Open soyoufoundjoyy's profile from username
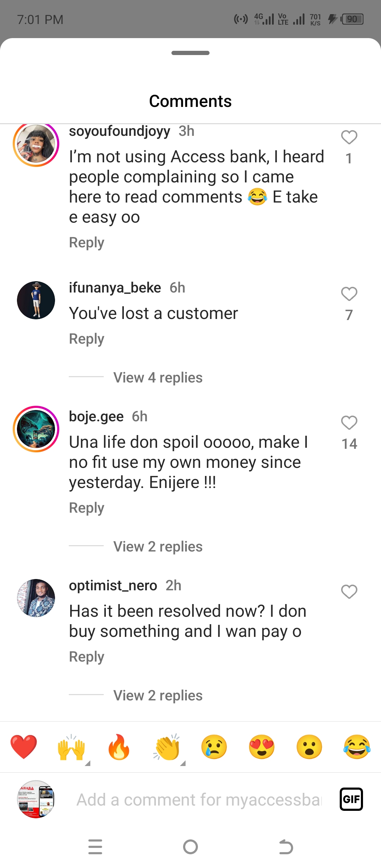This screenshot has width=381, height=868. tap(119, 131)
